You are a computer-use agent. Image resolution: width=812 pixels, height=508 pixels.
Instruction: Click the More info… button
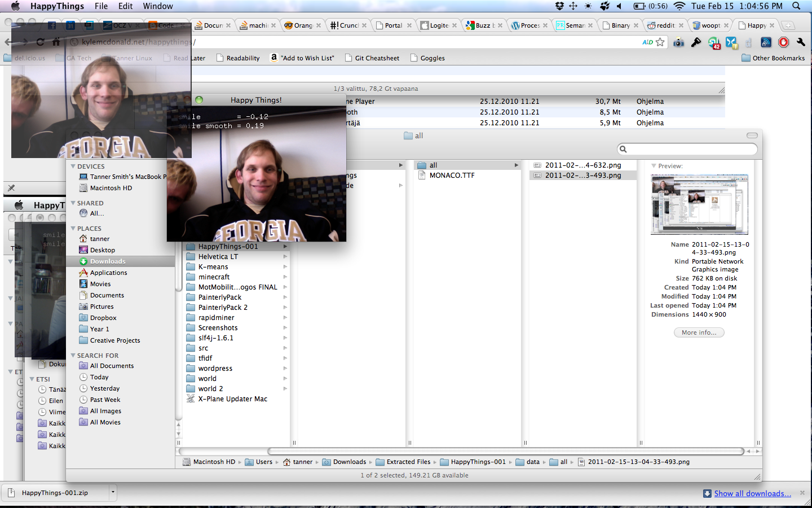(x=699, y=332)
